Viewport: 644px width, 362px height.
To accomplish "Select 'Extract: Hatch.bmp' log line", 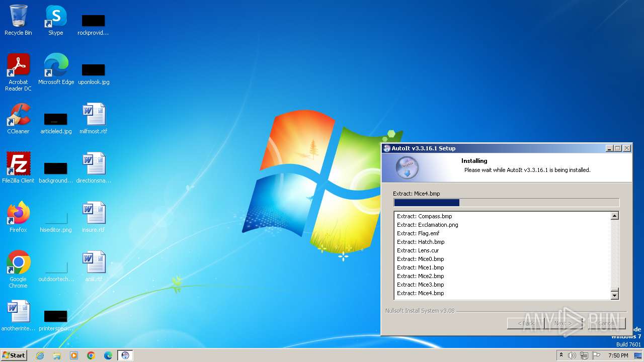I will (x=421, y=242).
